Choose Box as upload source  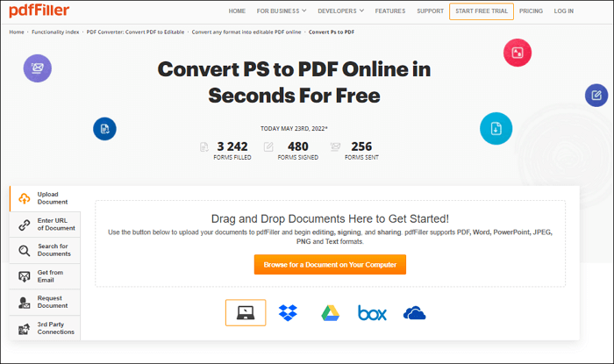point(372,313)
